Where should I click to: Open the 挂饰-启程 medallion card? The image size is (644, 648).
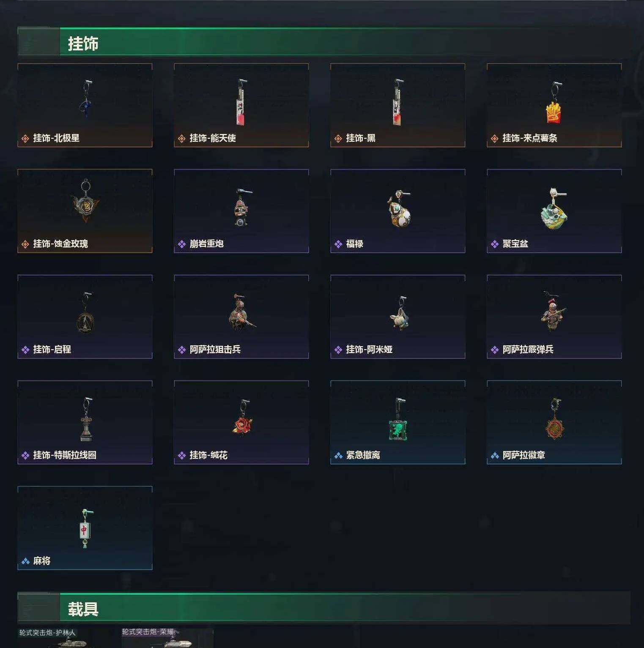(x=85, y=317)
